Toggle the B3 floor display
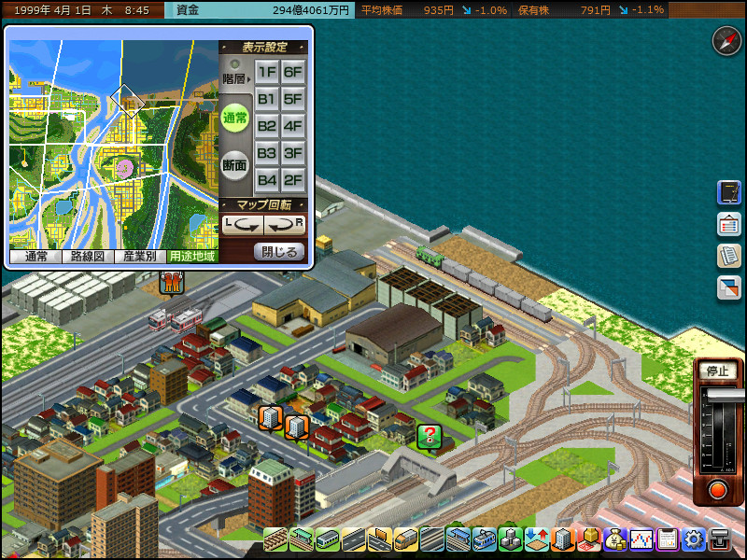Image resolution: width=747 pixels, height=560 pixels. coord(267,153)
